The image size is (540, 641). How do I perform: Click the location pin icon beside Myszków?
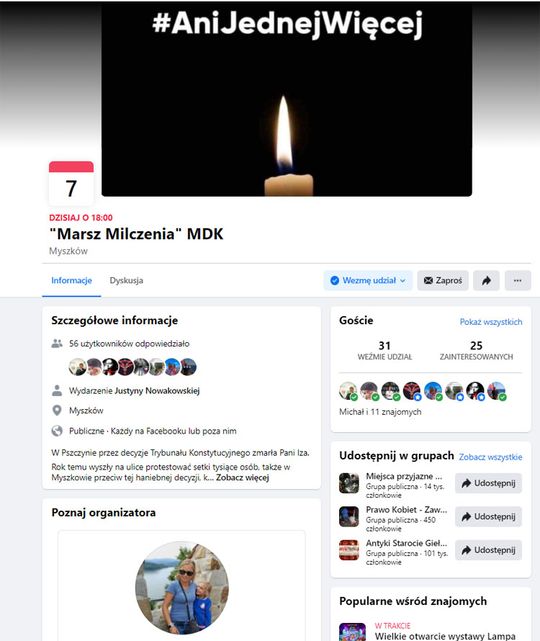[x=57, y=410]
